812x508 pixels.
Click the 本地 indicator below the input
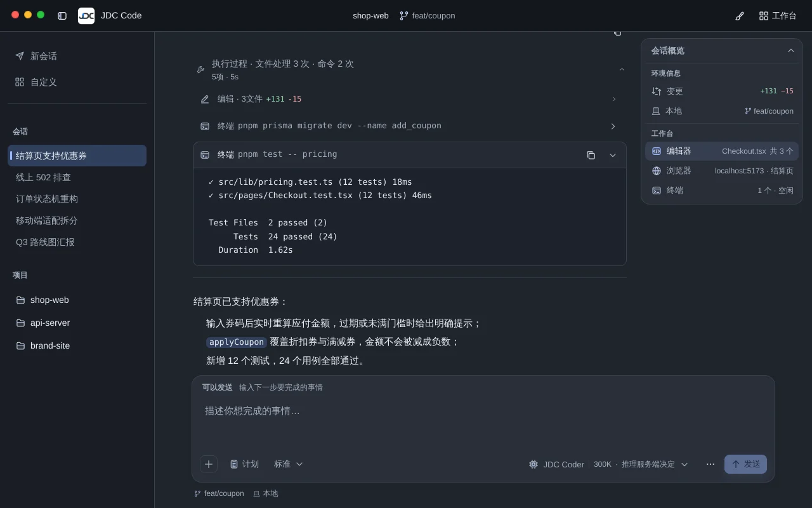[x=265, y=493]
